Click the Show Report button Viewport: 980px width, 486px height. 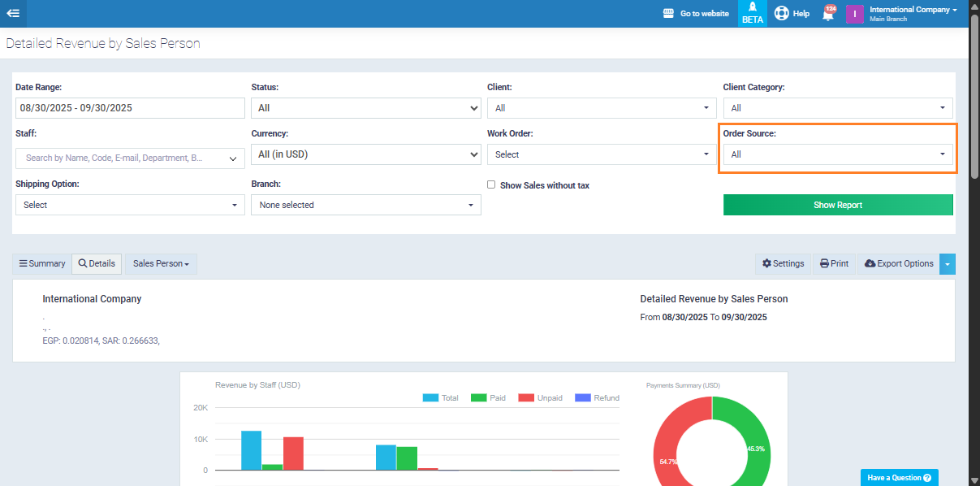coord(837,205)
